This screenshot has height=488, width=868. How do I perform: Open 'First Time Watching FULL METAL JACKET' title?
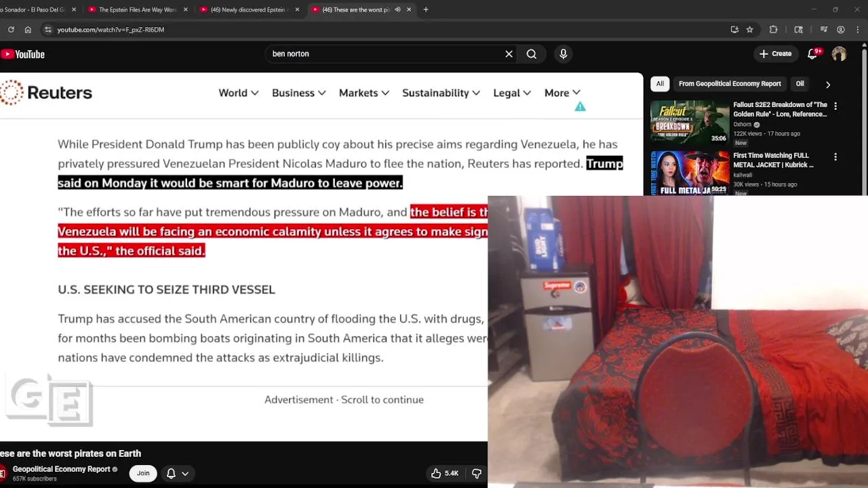[773, 160]
